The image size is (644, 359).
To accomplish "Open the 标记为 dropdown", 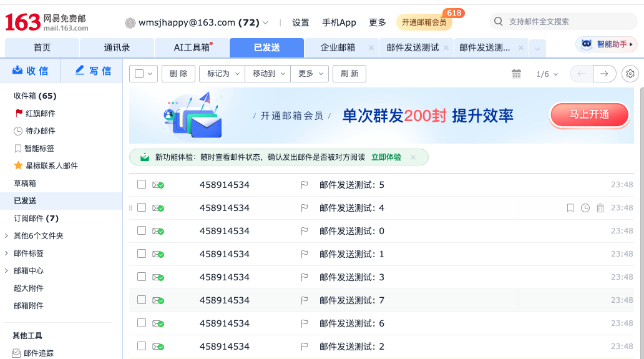I will coord(222,74).
